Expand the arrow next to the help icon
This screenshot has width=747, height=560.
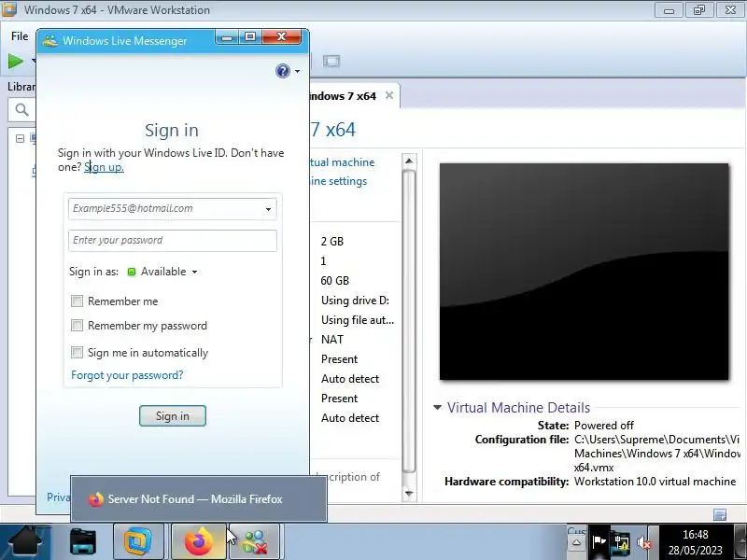click(297, 72)
